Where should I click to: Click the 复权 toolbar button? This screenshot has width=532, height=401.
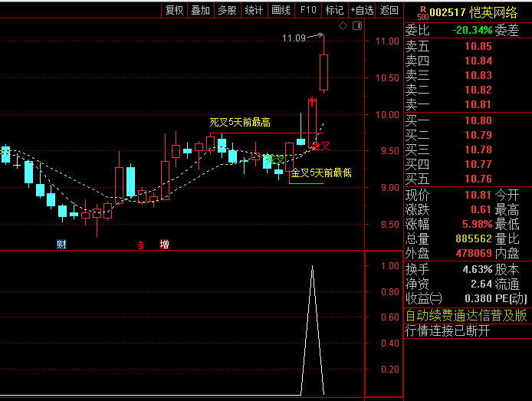point(174,10)
